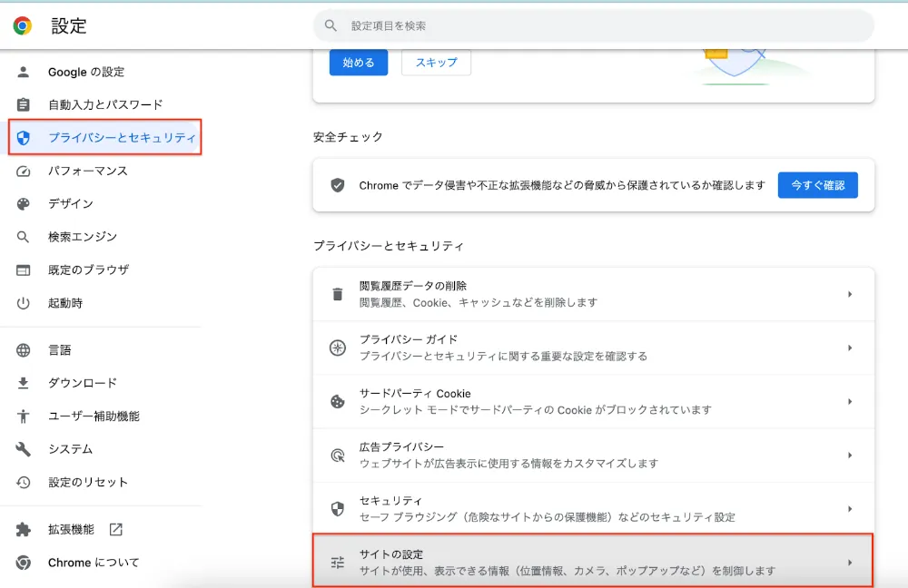
Task: Click the speedometer icon for パフォーマンス
Action: coord(24,171)
